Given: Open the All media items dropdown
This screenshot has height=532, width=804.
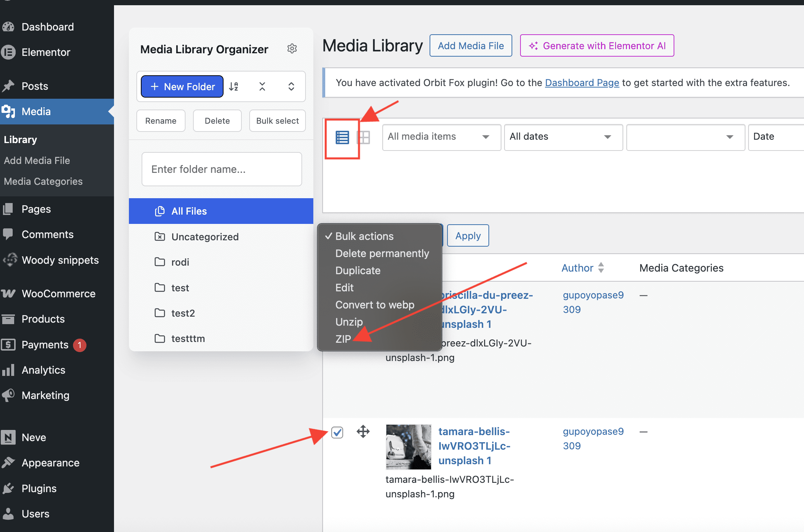Looking at the screenshot, I should click(441, 137).
